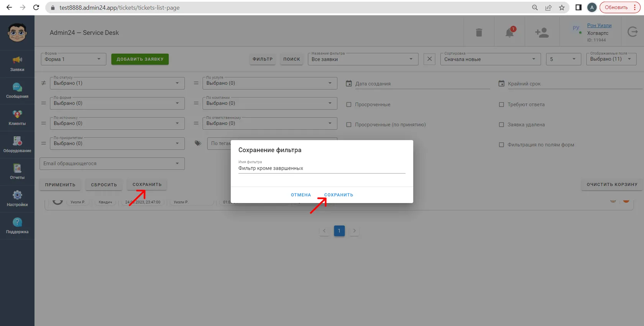This screenshot has width=644, height=326.
Task: Go to Клиенты in the sidebar
Action: 17,118
